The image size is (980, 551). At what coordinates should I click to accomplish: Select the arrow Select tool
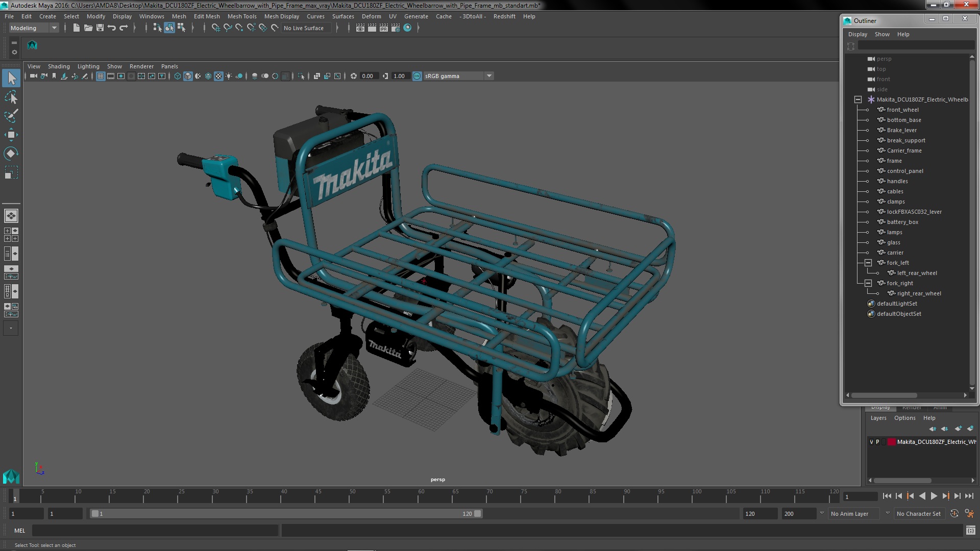tap(11, 78)
